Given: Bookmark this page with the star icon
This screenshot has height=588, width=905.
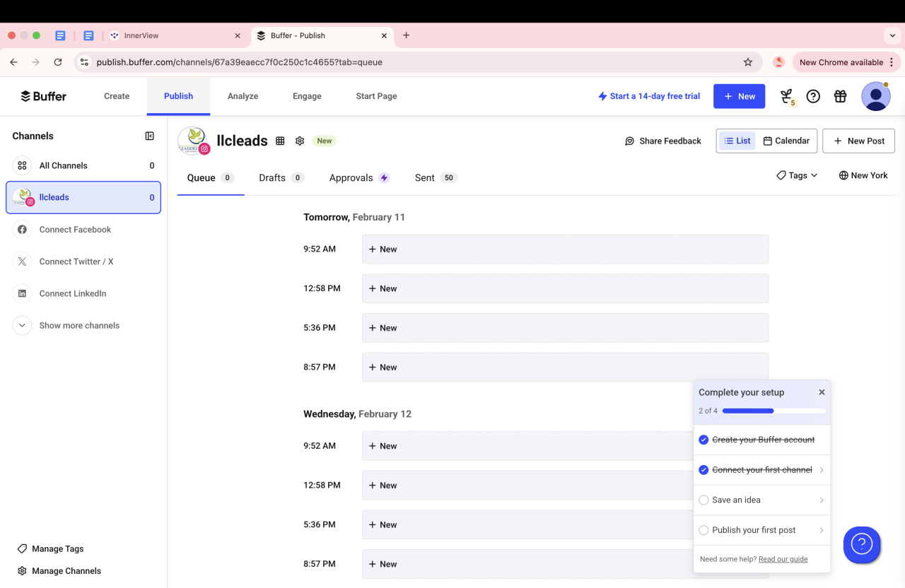Looking at the screenshot, I should tap(748, 62).
